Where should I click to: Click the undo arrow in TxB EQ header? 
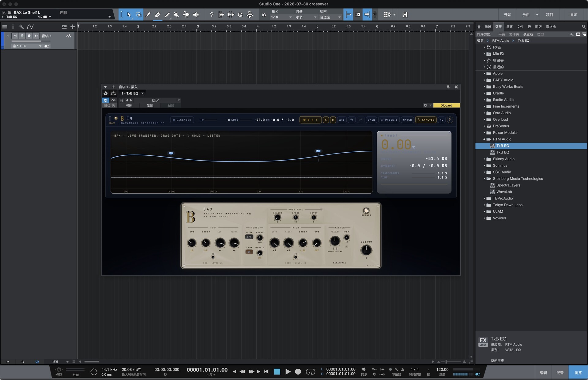(352, 120)
